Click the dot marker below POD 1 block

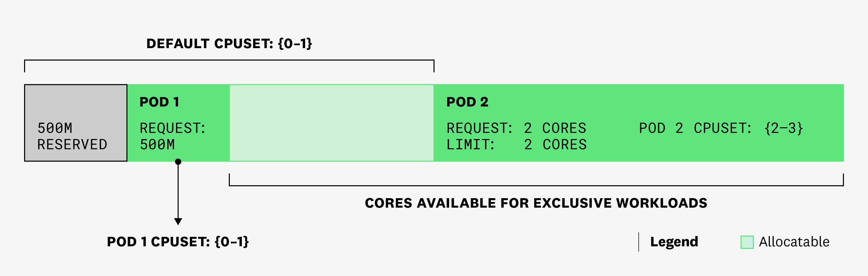pyautogui.click(x=178, y=162)
